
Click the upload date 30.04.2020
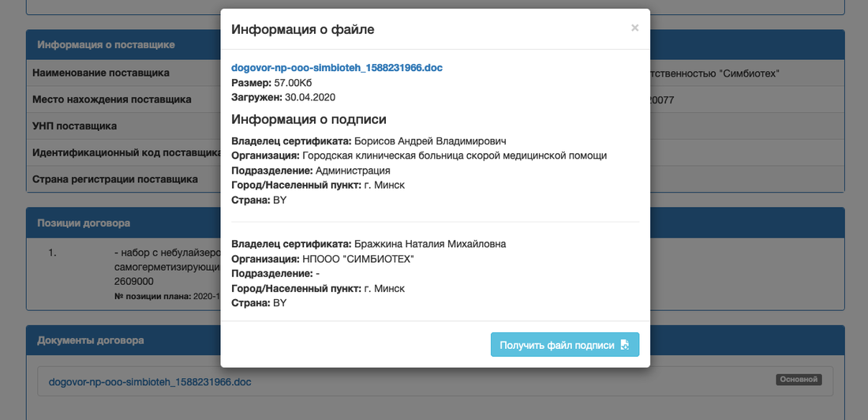click(310, 97)
